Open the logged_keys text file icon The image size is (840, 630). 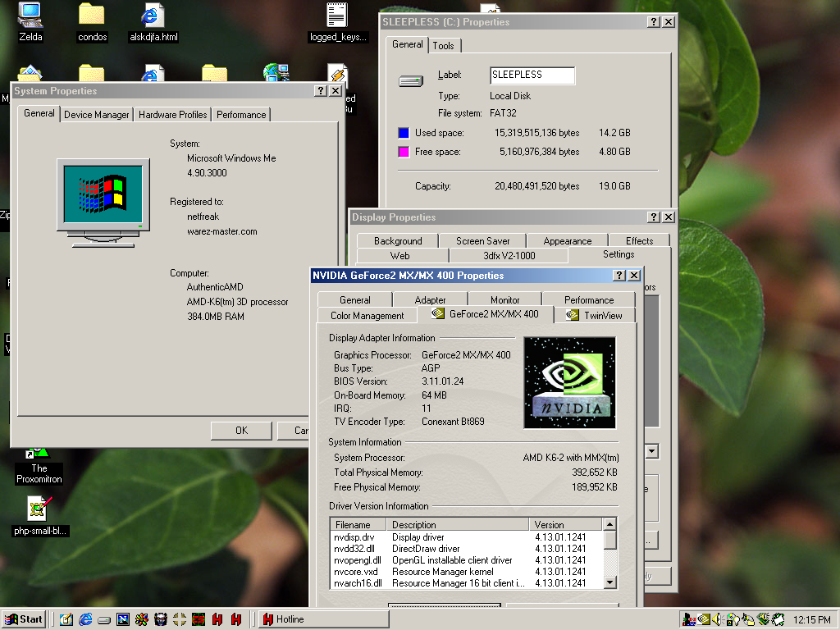click(337, 21)
